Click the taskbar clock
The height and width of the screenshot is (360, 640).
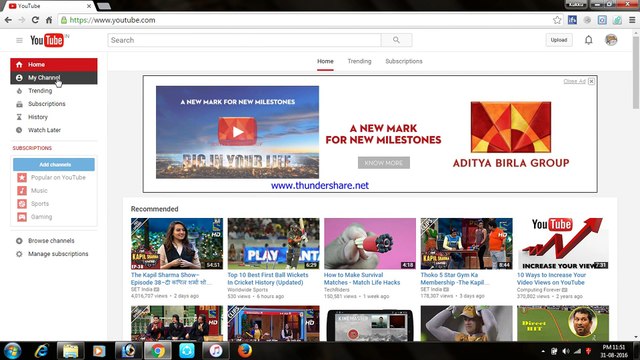(614, 351)
